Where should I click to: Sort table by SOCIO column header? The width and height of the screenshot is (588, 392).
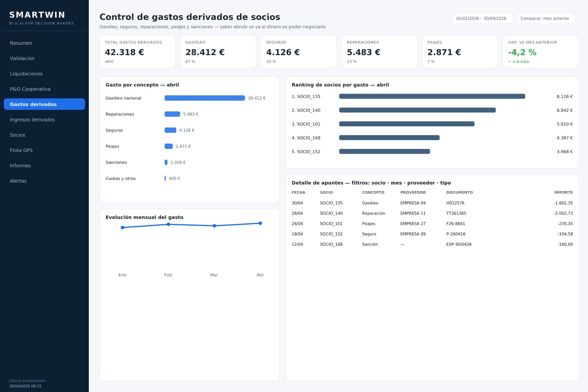tap(327, 193)
